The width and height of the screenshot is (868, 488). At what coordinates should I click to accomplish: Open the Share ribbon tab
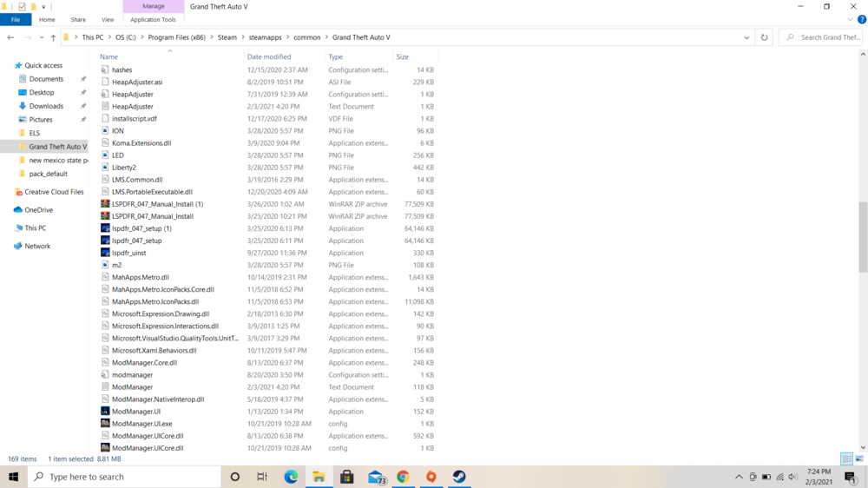[78, 19]
